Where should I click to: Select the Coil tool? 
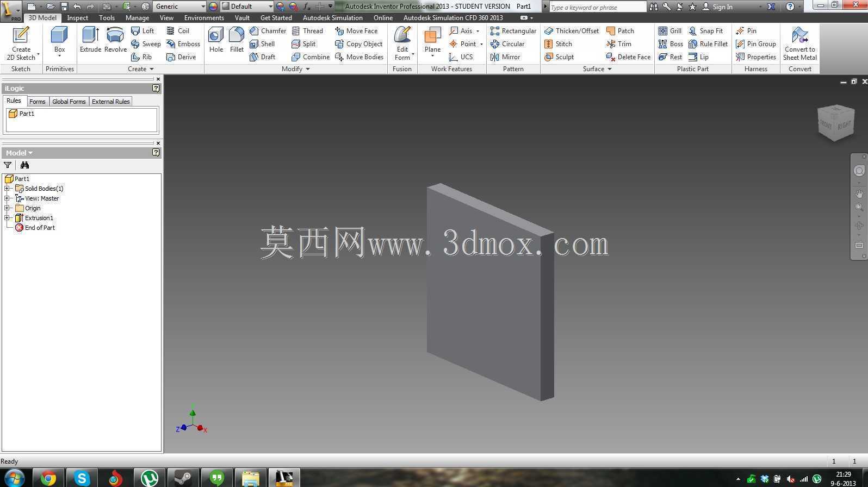(178, 31)
